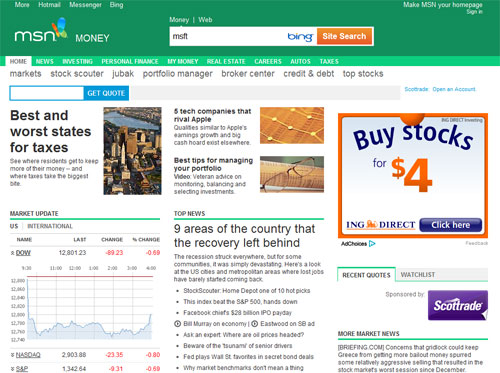This screenshot has height=373, width=500.
Task: Go to broker center submenu
Action: [x=248, y=74]
